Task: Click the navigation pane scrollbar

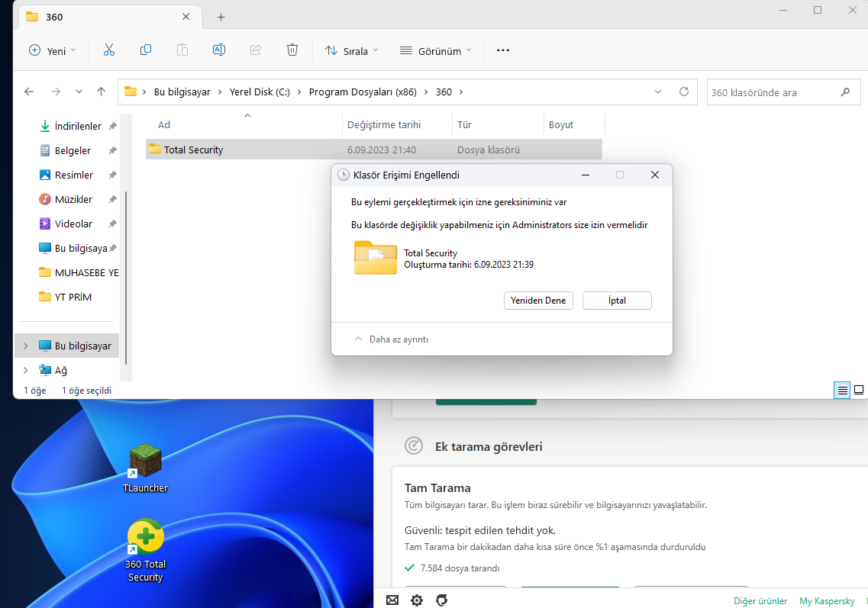Action: pyautogui.click(x=126, y=277)
